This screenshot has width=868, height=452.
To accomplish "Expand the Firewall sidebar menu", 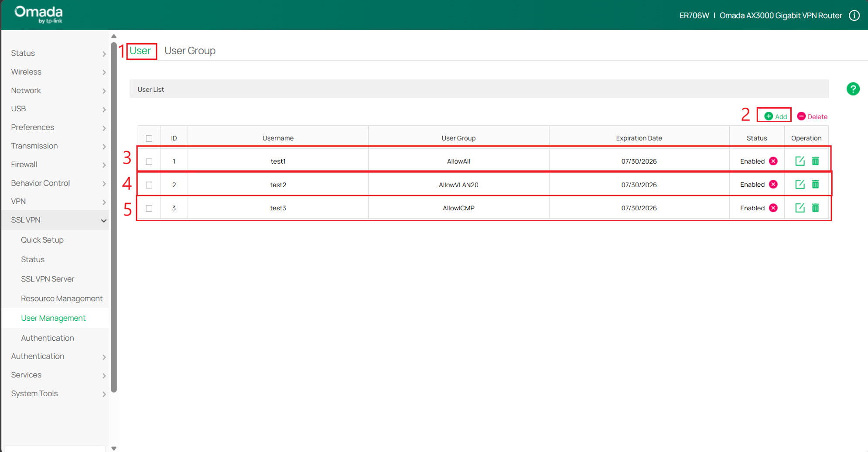I will 55,164.
